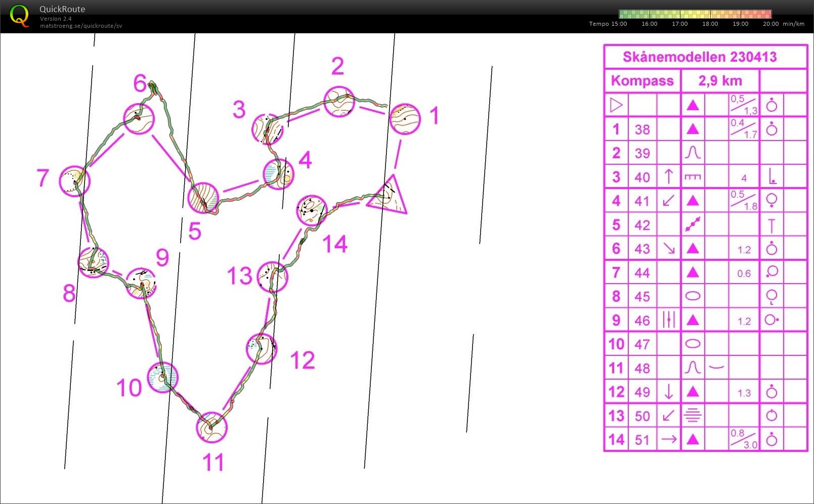Click the boulder triangle in row 7
Image resolution: width=814 pixels, height=504 pixels.
693,272
